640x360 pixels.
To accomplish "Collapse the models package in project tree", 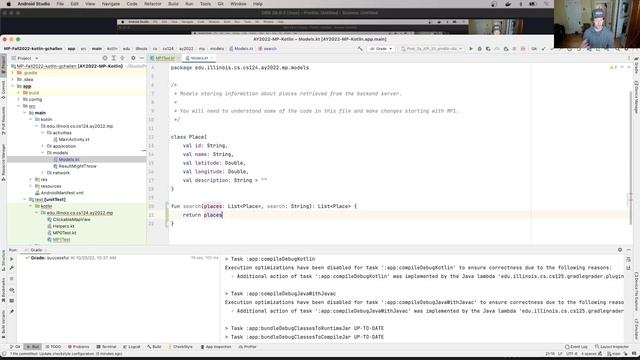I will tap(42, 153).
